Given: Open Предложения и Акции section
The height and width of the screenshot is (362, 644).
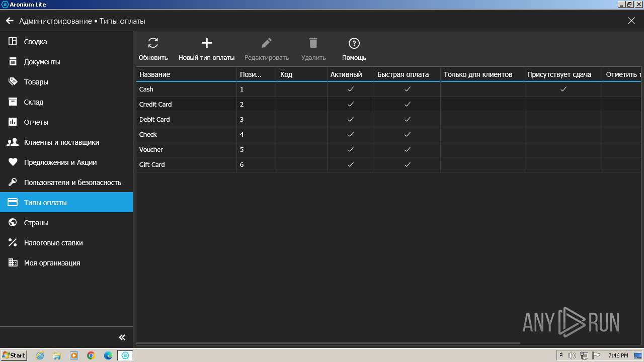Looking at the screenshot, I should (x=66, y=162).
